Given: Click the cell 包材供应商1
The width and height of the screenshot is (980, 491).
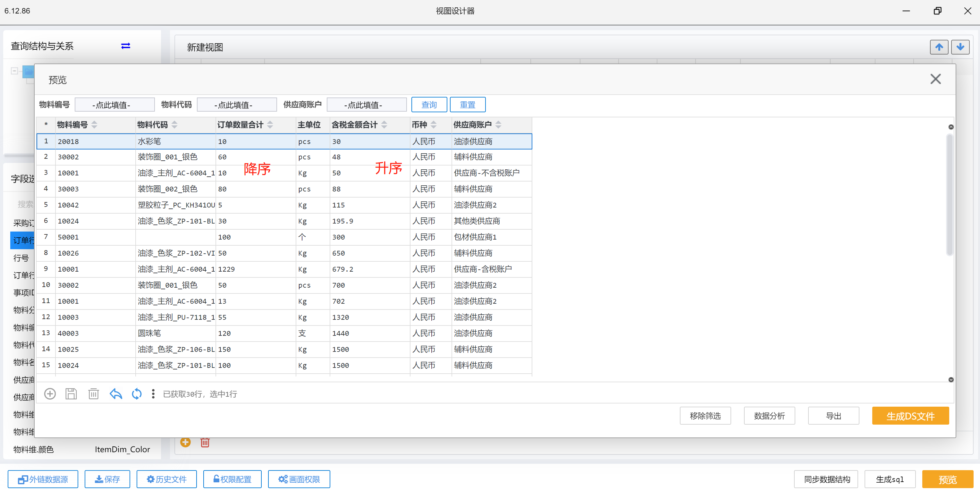Looking at the screenshot, I should [x=491, y=237].
